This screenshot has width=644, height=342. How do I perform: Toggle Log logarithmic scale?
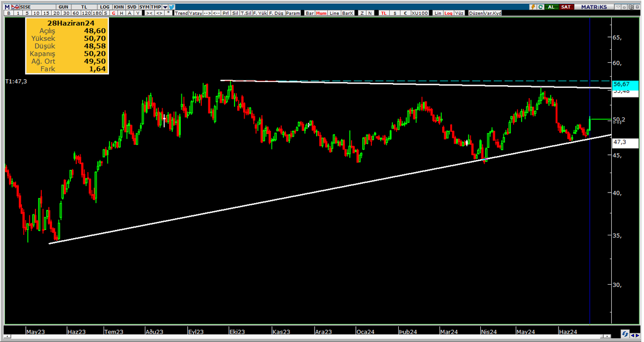(449, 13)
